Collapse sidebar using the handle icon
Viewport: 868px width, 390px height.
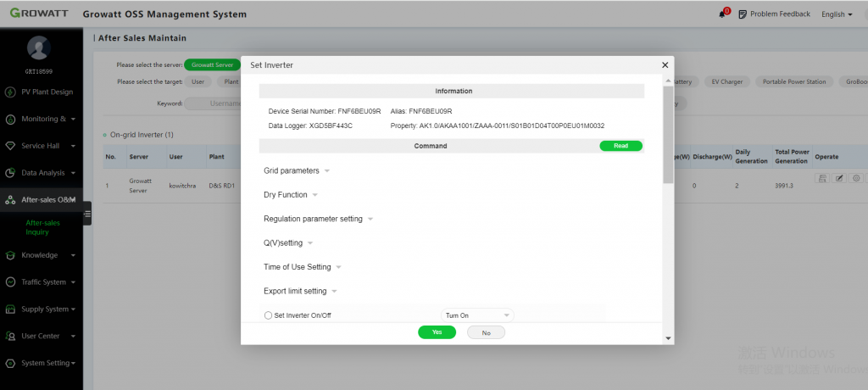[x=87, y=214]
